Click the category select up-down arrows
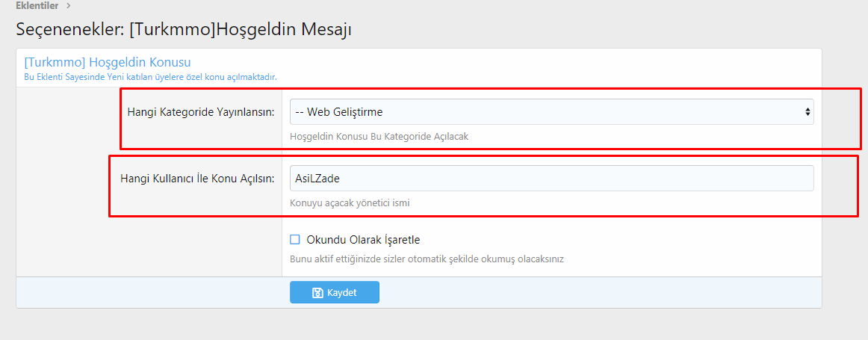The image size is (868, 340). click(807, 112)
